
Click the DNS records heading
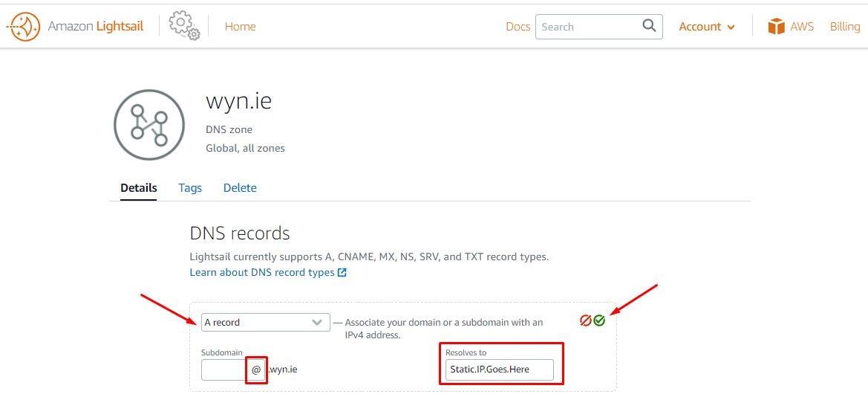point(240,233)
